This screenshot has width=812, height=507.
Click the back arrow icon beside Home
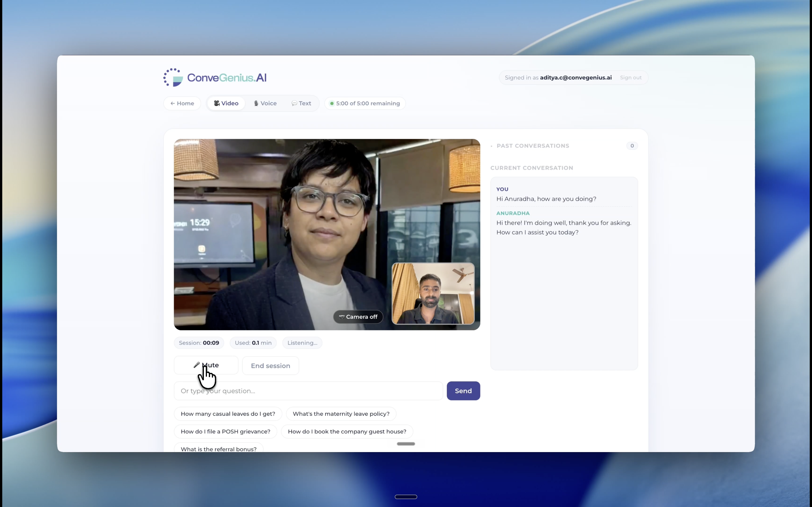point(173,103)
